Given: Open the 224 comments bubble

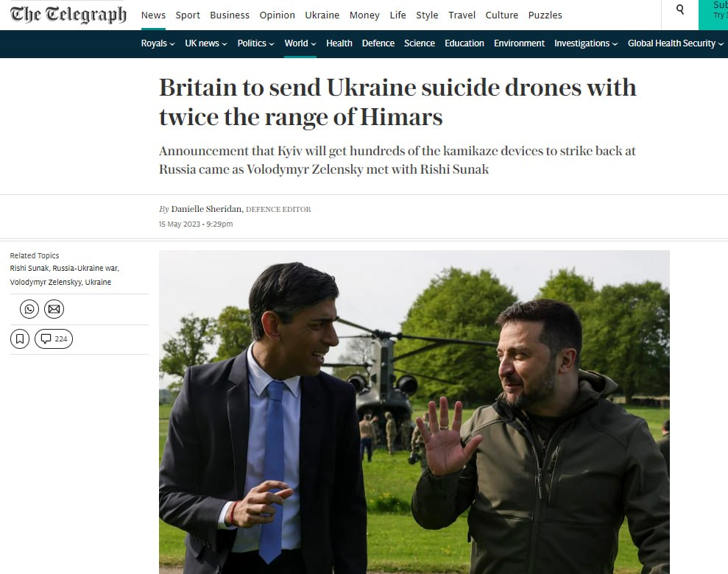Looking at the screenshot, I should coord(54,339).
